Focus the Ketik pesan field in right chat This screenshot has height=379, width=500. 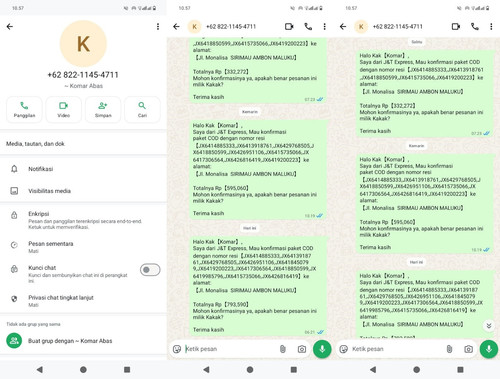pyautogui.click(x=397, y=349)
